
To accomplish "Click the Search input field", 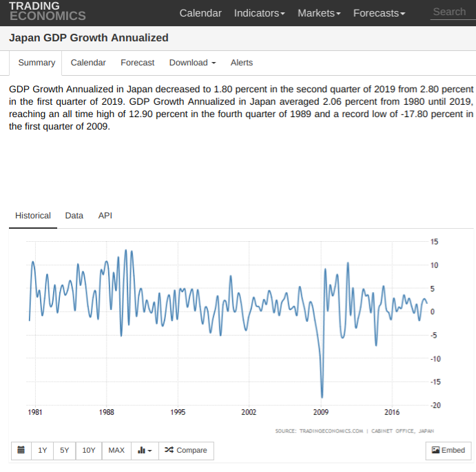I will 451,12.
